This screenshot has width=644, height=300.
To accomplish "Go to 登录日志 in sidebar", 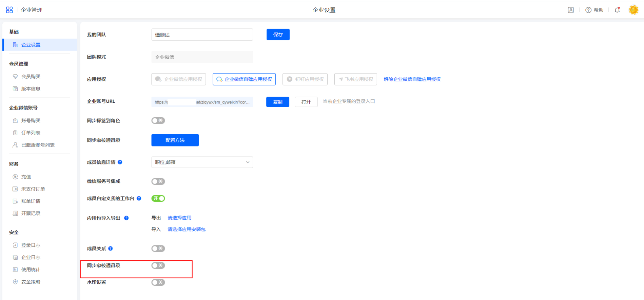I will coord(31,245).
